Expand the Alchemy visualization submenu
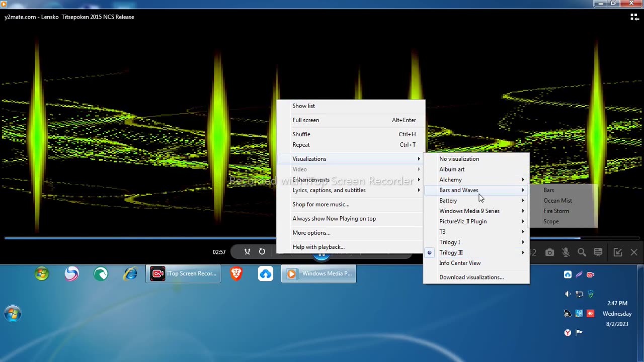 [x=476, y=180]
